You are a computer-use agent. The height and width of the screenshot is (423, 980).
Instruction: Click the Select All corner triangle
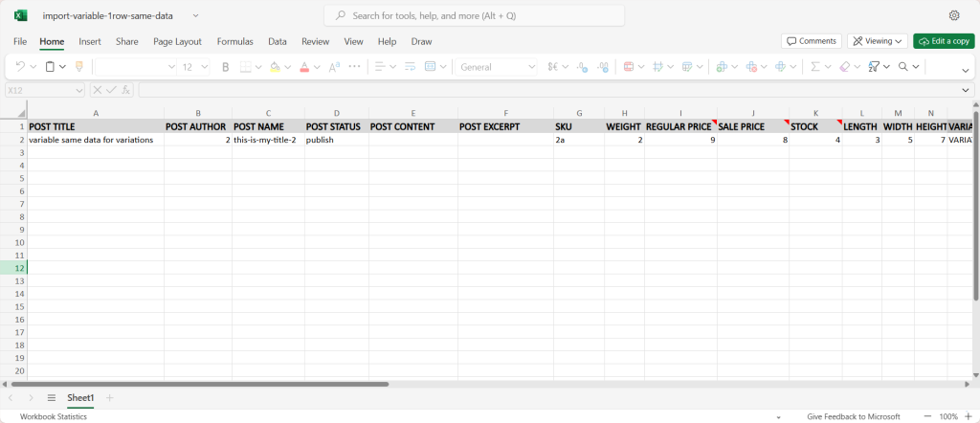21,113
